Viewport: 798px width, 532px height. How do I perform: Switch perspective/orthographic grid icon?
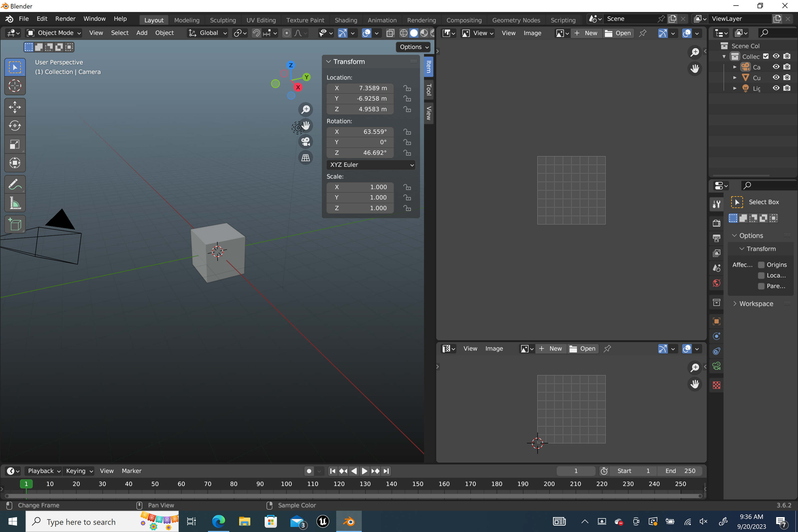[306, 158]
